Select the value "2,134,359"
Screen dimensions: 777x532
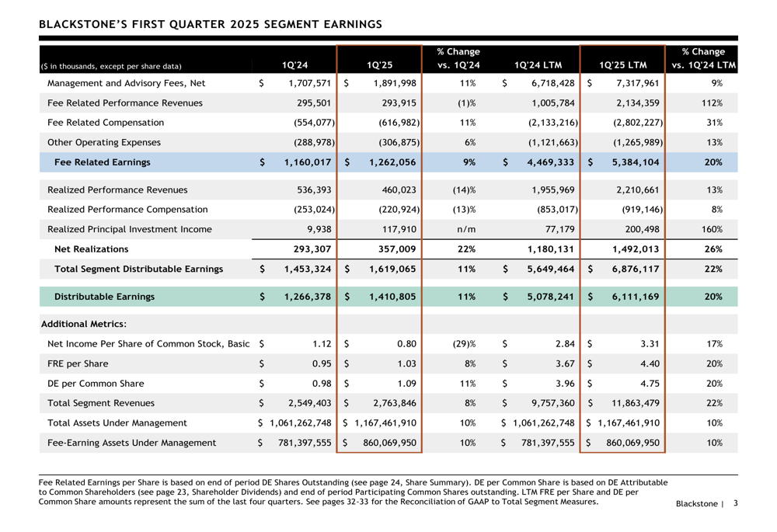click(x=638, y=103)
